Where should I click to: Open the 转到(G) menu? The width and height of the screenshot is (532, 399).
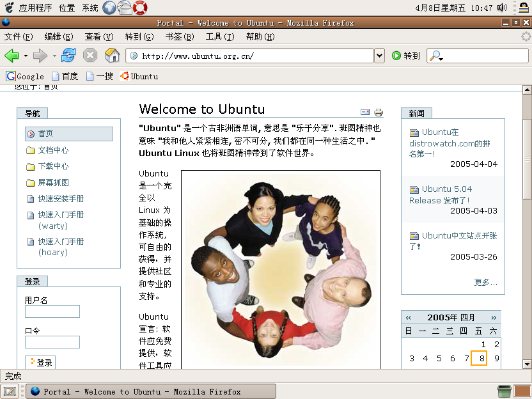point(139,36)
